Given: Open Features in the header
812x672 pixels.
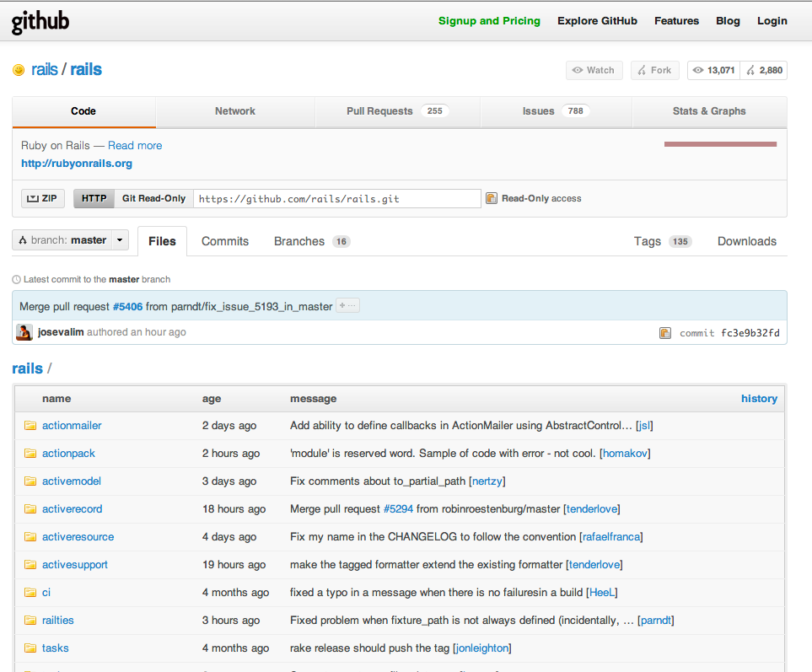Looking at the screenshot, I should (x=676, y=21).
